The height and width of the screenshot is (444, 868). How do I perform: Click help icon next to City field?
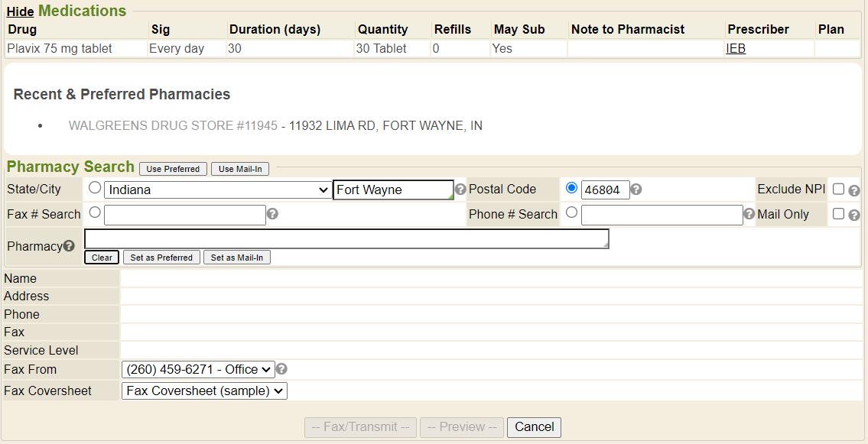point(460,190)
